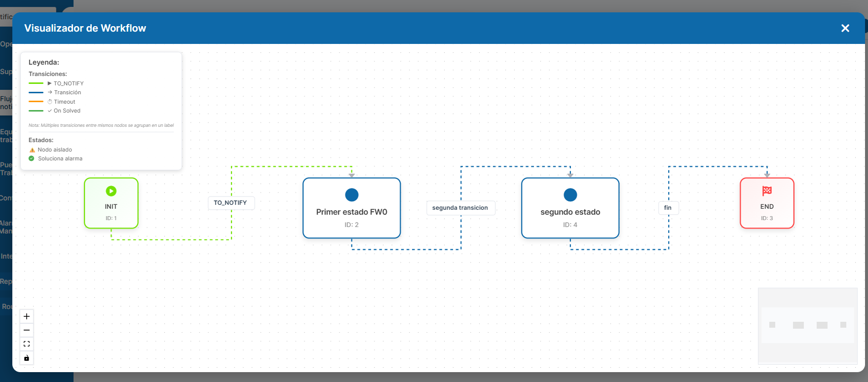Click the Transiciones: subheading
The width and height of the screenshot is (868, 382).
pos(48,74)
